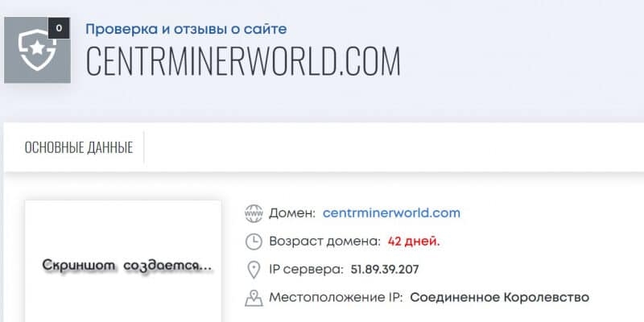Image resolution: width=644 pixels, height=322 pixels.
Task: Click the Проверка и отзывы о сайте link
Action: pyautogui.click(x=186, y=29)
